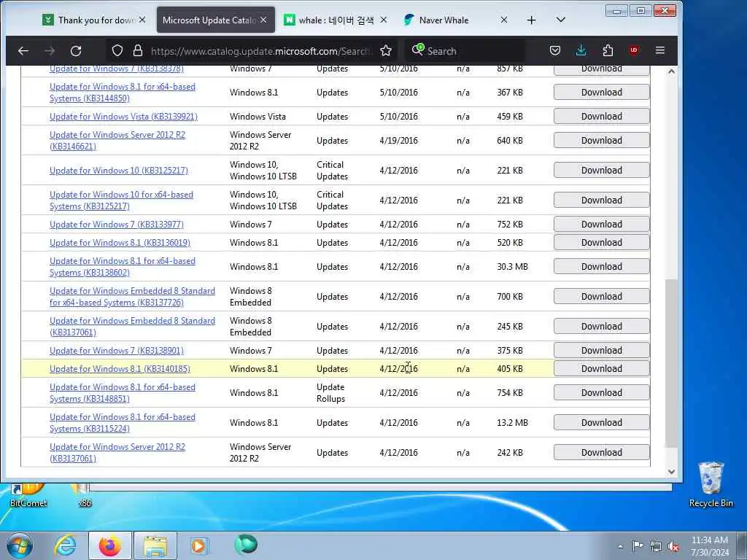This screenshot has height=560, width=747.
Task: Close the whale Naver search tab
Action: [384, 20]
